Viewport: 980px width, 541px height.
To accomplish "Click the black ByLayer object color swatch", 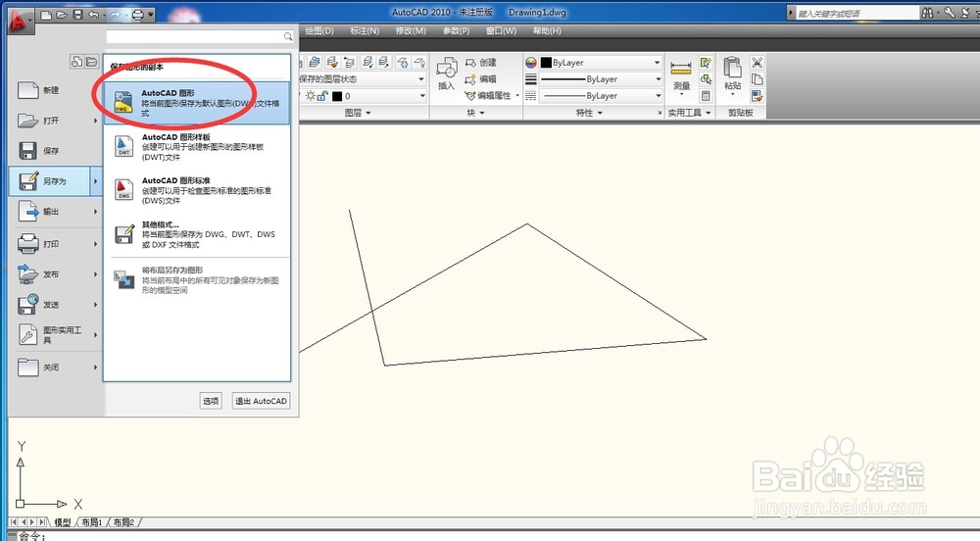I will 546,63.
